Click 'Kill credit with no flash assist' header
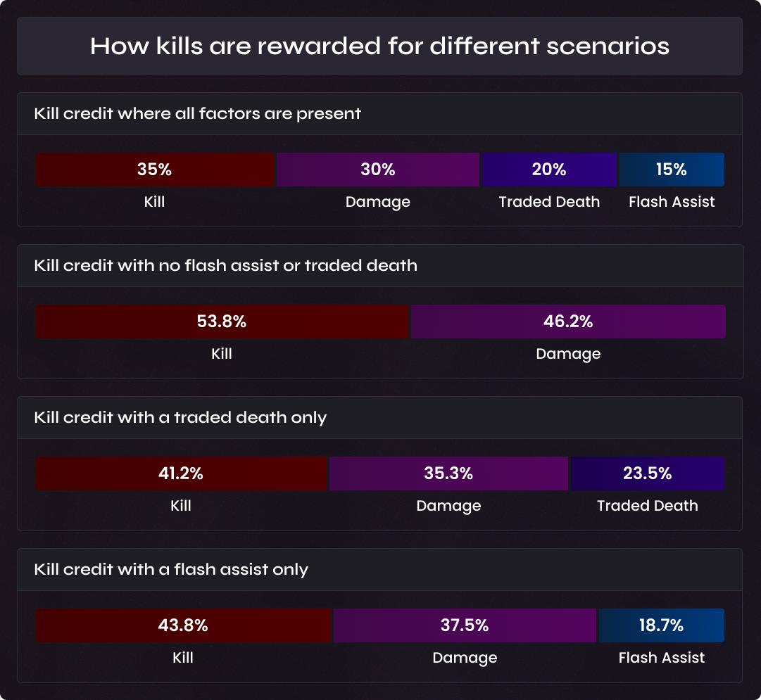Image resolution: width=761 pixels, height=700 pixels. pyautogui.click(x=226, y=265)
